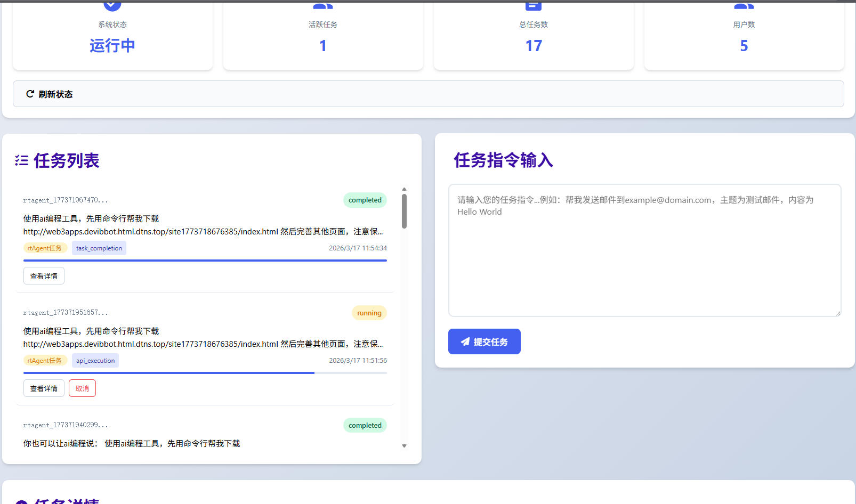Click the task_completion tag
The width and height of the screenshot is (856, 504).
99,248
